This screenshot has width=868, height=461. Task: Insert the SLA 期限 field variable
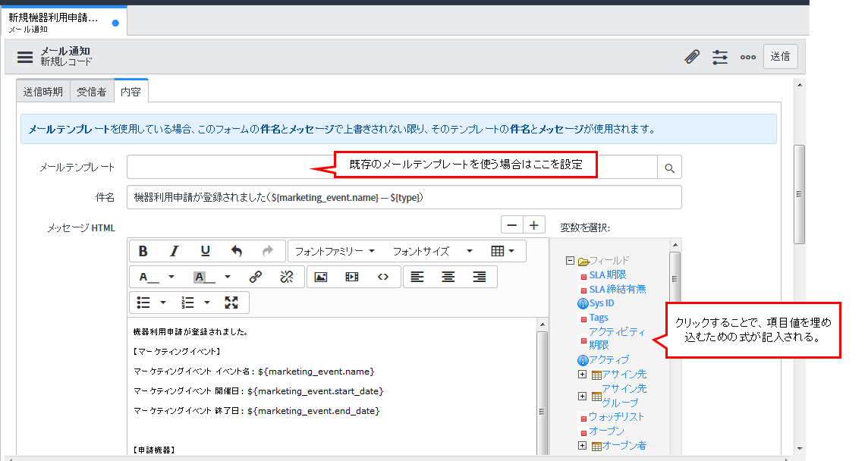607,275
